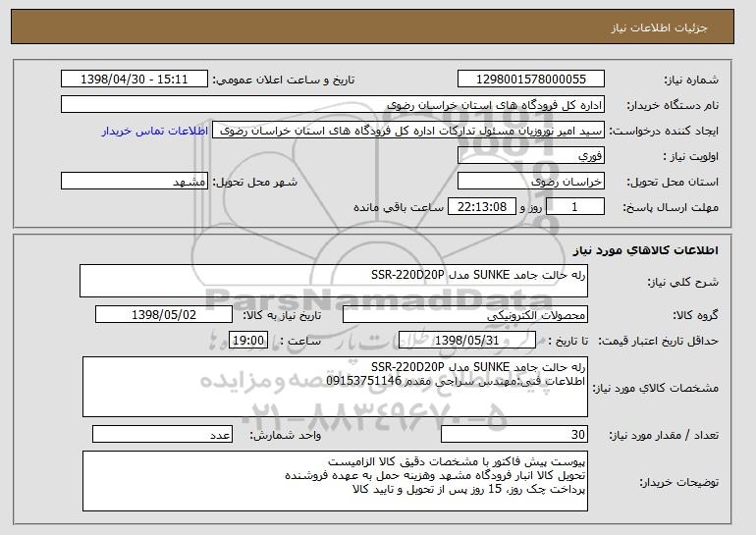Click the general description box SSR-220D20P
The width and height of the screenshot is (756, 535).
pos(334,281)
